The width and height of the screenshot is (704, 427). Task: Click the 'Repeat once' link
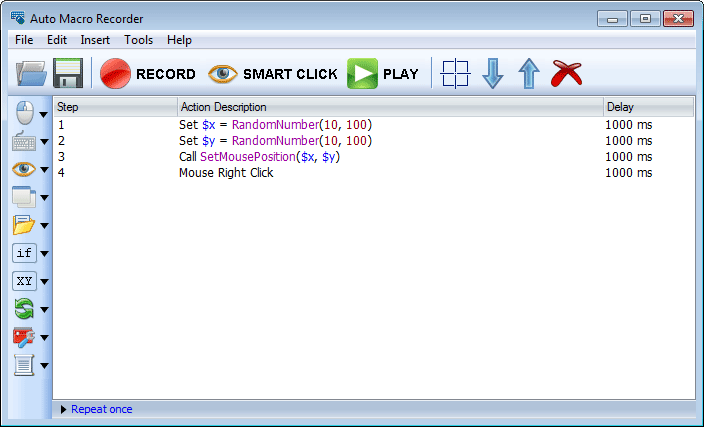(101, 409)
